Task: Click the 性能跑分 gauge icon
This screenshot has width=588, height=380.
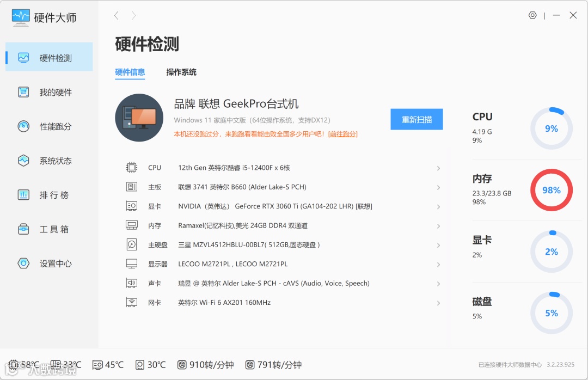Action: tap(23, 126)
